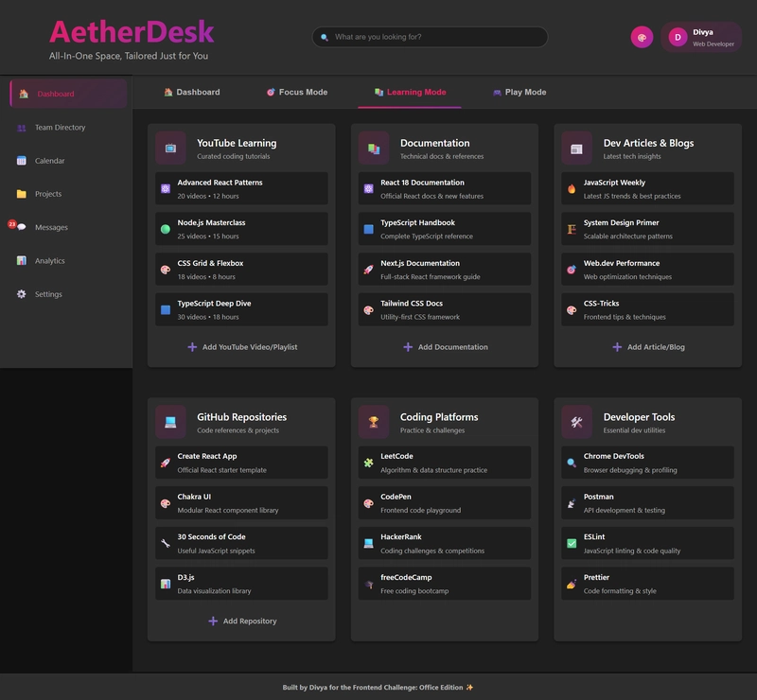Image resolution: width=757 pixels, height=700 pixels.
Task: Switch to the Focus Mode tab
Action: tap(297, 92)
